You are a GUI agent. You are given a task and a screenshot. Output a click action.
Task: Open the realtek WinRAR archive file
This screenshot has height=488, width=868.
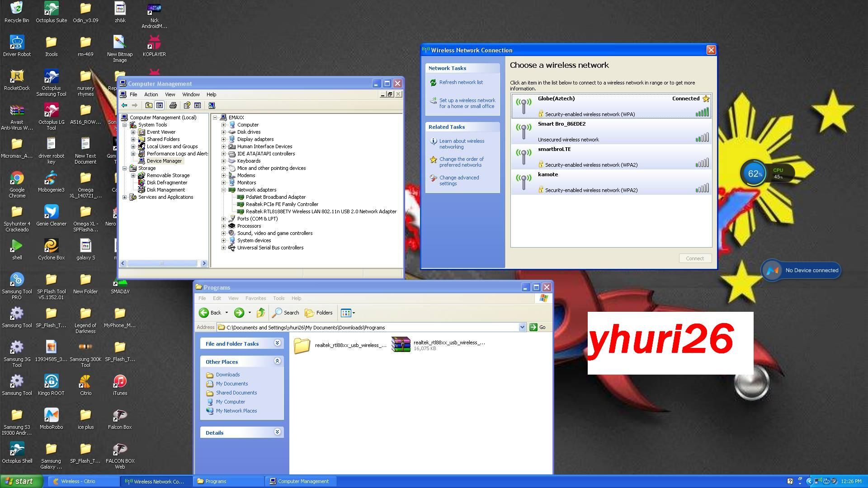click(x=401, y=345)
